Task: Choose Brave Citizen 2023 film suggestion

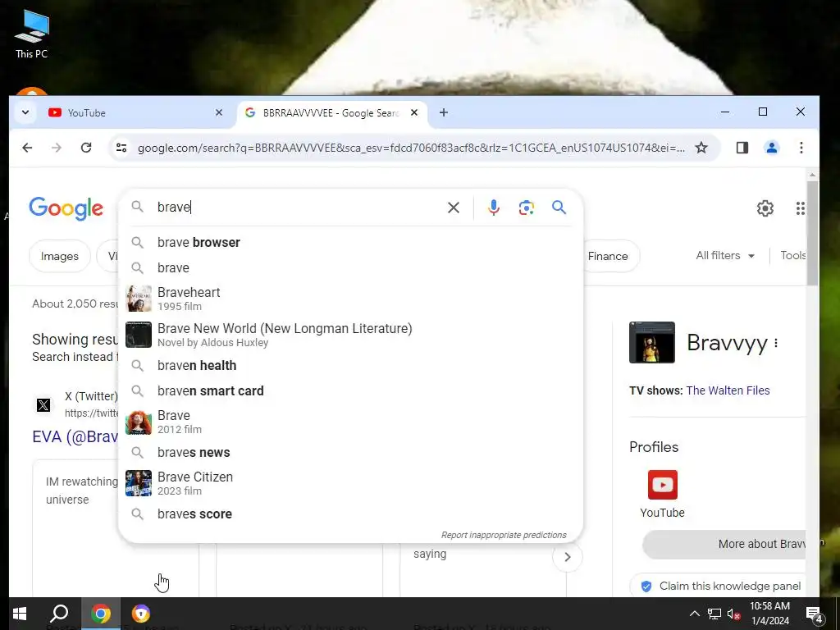Action: 350,483
